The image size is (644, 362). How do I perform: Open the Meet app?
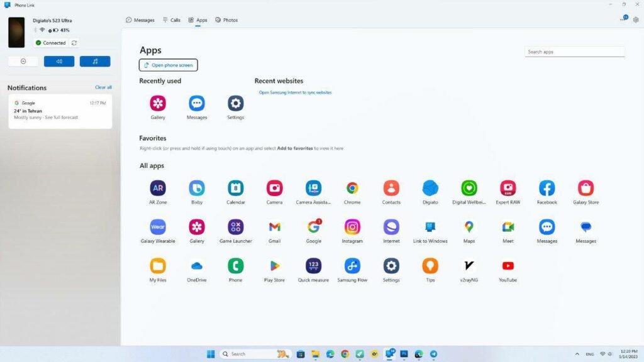click(508, 227)
